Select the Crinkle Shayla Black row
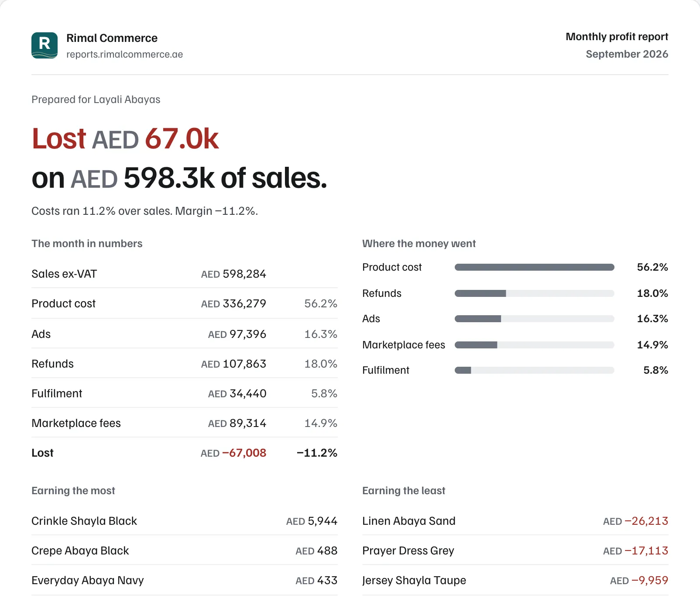 click(184, 521)
